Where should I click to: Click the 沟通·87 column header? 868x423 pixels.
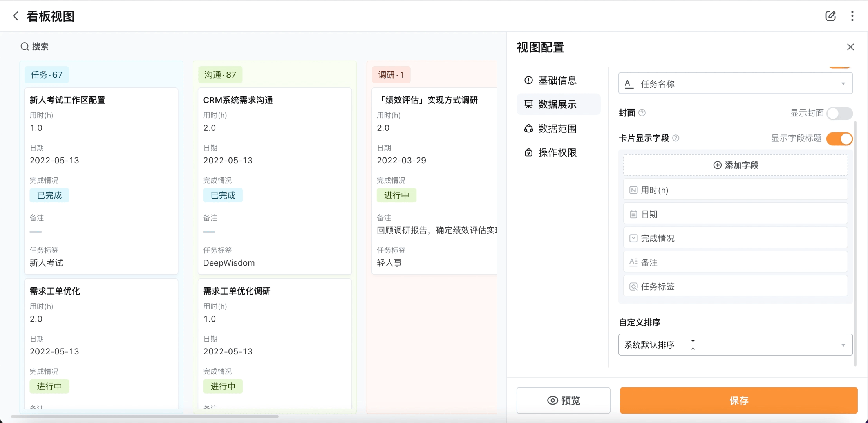(x=220, y=75)
